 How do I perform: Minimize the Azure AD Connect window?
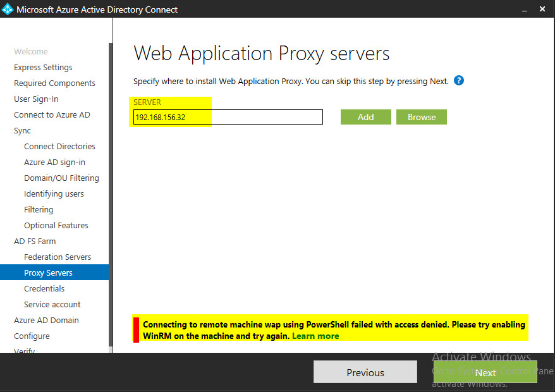tap(525, 9)
